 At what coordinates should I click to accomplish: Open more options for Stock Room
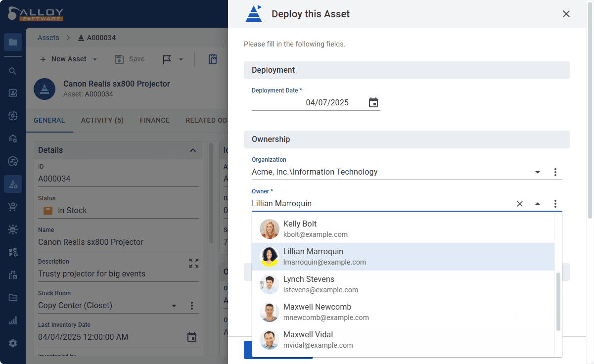(192, 306)
